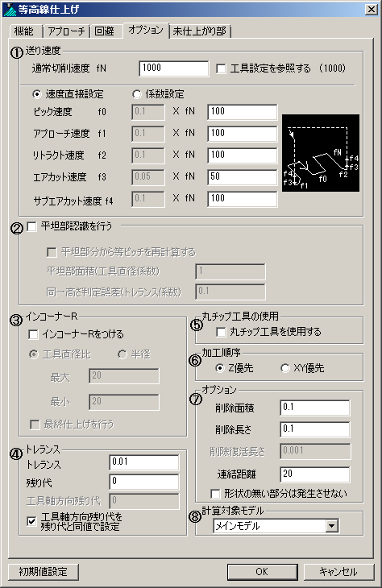Click the feed speed diagram image
The height and width of the screenshot is (588, 382).
point(321,153)
